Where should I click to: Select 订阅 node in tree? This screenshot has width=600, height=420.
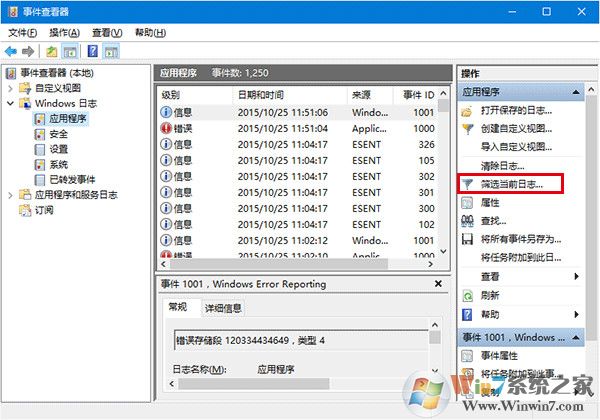coord(44,210)
